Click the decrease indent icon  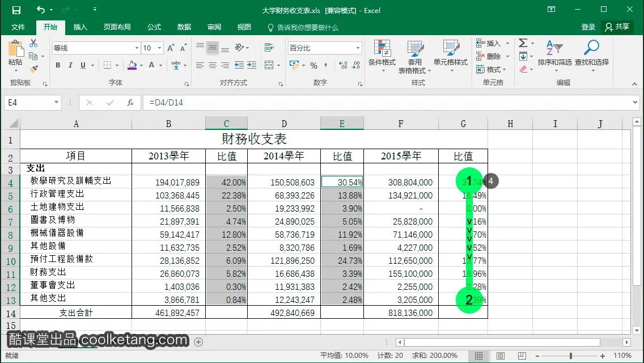pos(239,65)
